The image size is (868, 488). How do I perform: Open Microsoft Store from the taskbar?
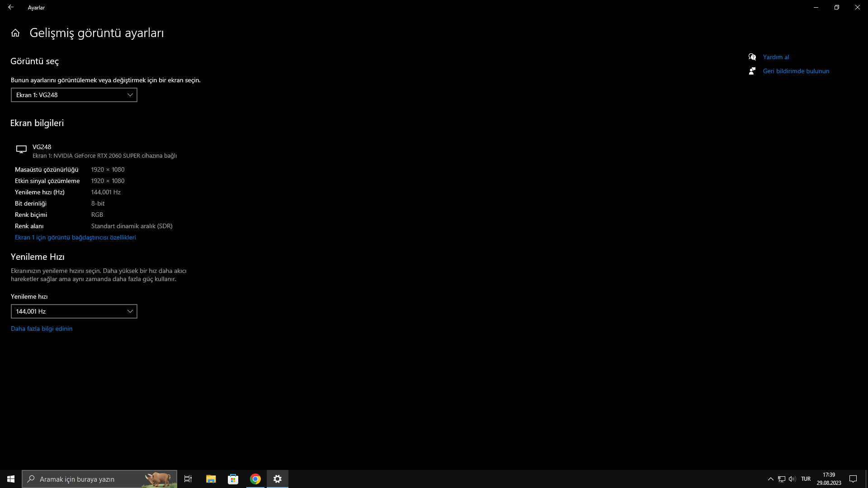[x=233, y=479]
